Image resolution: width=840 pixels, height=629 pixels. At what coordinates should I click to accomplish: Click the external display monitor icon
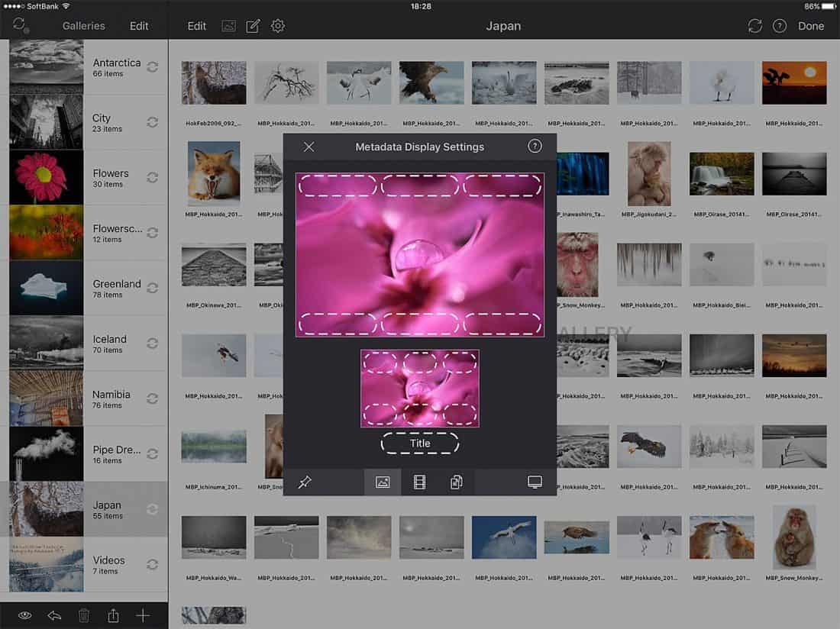(x=535, y=482)
